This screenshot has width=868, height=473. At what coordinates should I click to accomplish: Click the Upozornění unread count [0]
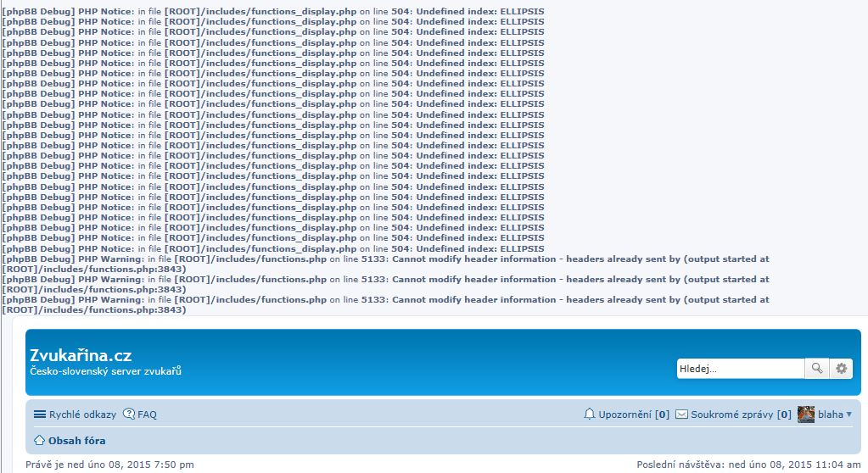click(662, 415)
